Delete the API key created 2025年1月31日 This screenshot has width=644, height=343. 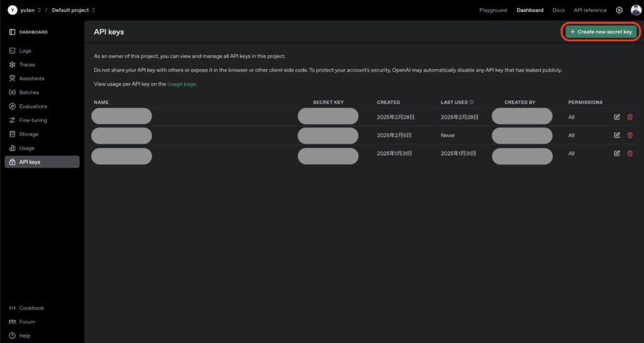(x=630, y=153)
